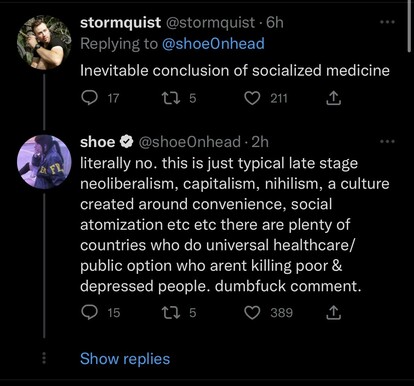414x386 pixels.
Task: View stormquist's profile picture
Action: [44, 42]
